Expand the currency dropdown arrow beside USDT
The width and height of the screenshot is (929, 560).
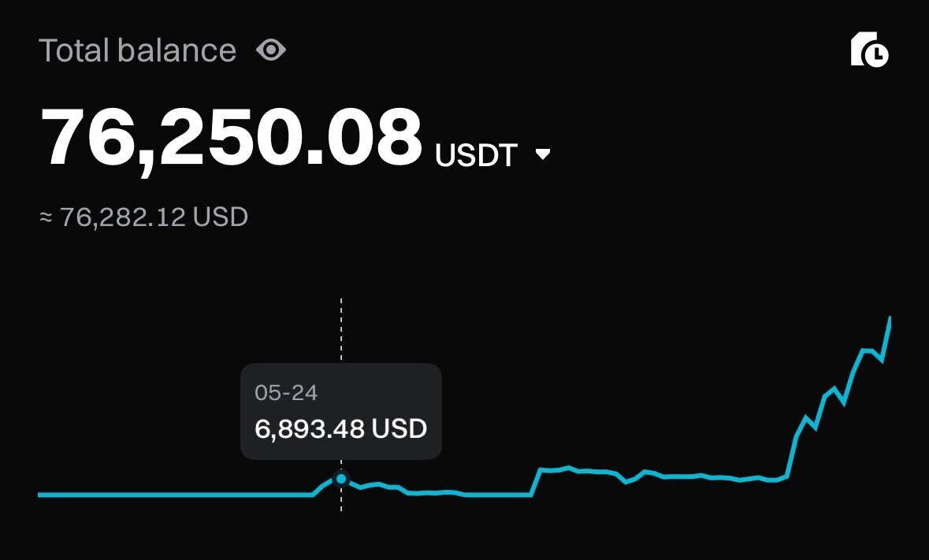point(542,154)
